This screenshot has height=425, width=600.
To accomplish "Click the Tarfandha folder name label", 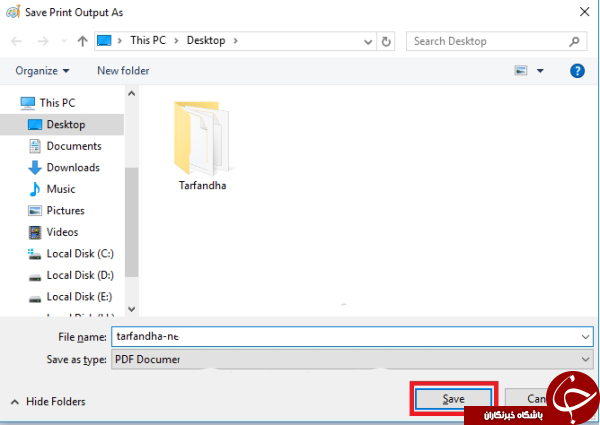I will pos(202,186).
